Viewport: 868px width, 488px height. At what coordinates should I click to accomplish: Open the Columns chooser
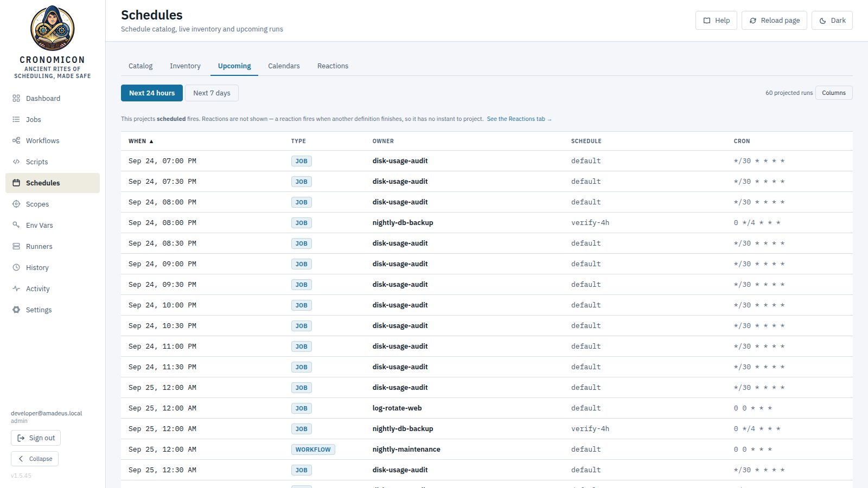click(x=834, y=93)
